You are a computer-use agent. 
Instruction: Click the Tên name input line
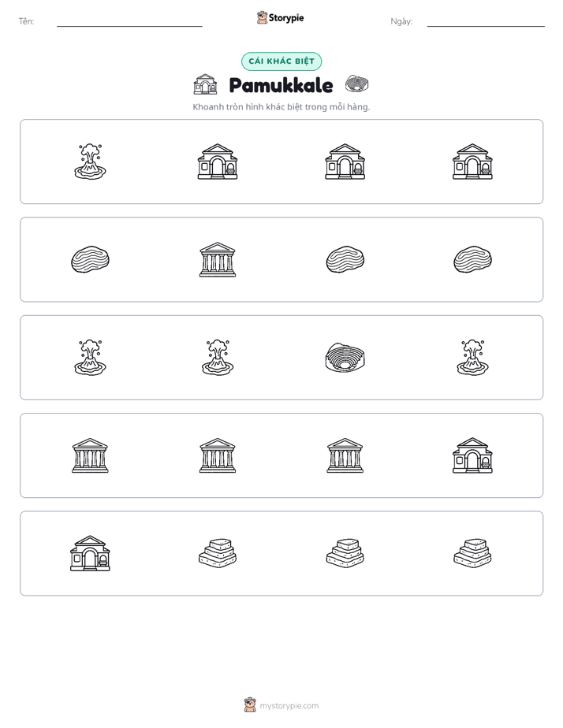(129, 23)
